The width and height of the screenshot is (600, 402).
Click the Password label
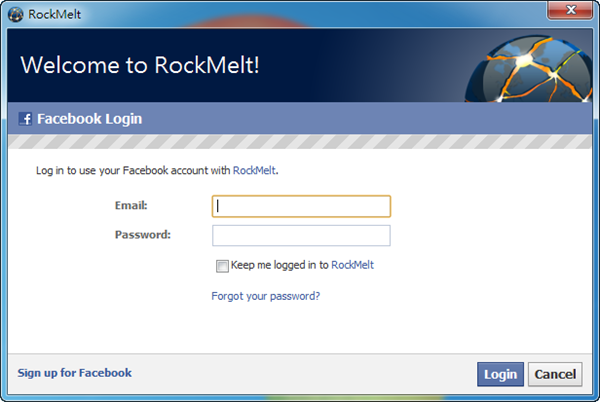tap(143, 235)
